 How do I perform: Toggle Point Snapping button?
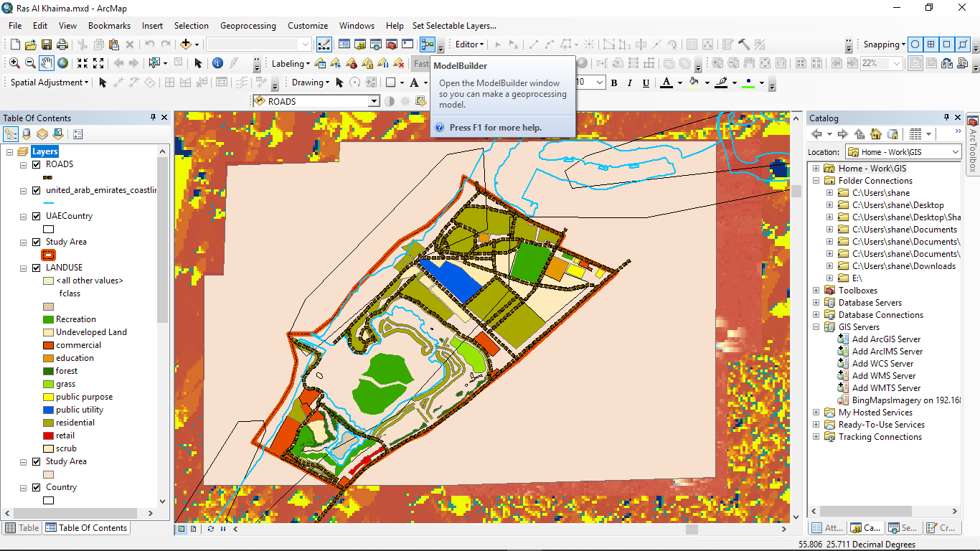coord(915,44)
